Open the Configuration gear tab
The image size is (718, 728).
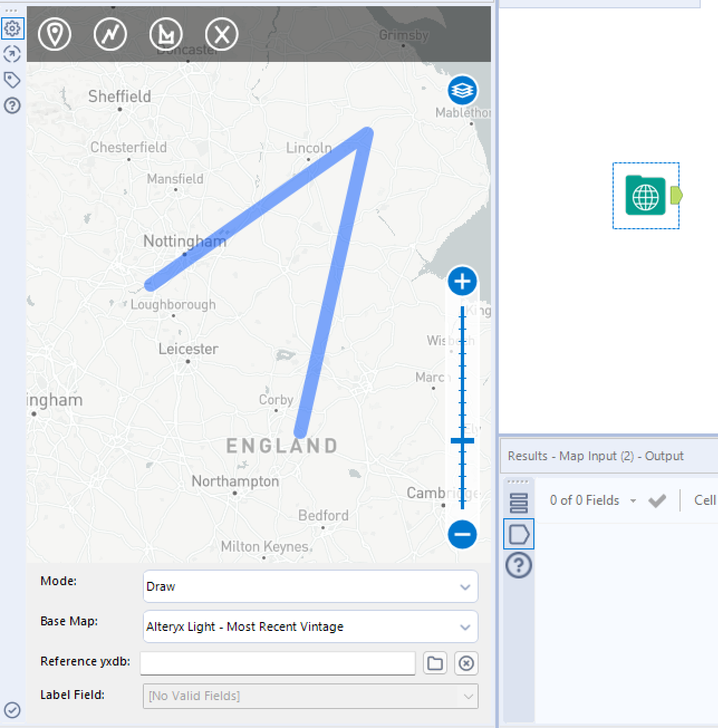12,28
